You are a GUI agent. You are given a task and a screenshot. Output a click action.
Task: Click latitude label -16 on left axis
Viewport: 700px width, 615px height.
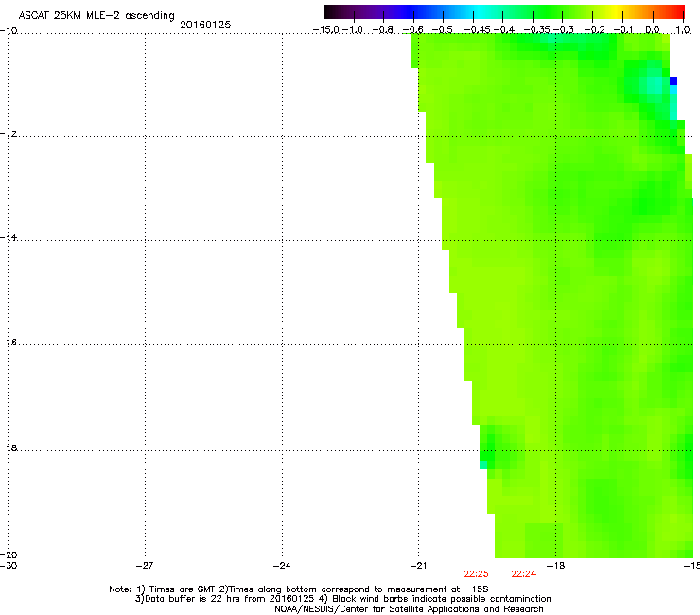(9, 343)
